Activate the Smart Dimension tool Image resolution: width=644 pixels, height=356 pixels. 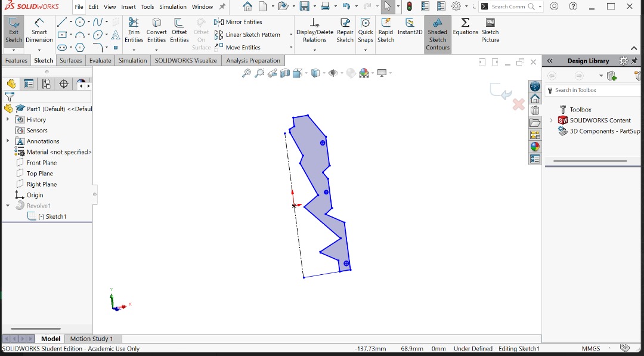(x=39, y=31)
